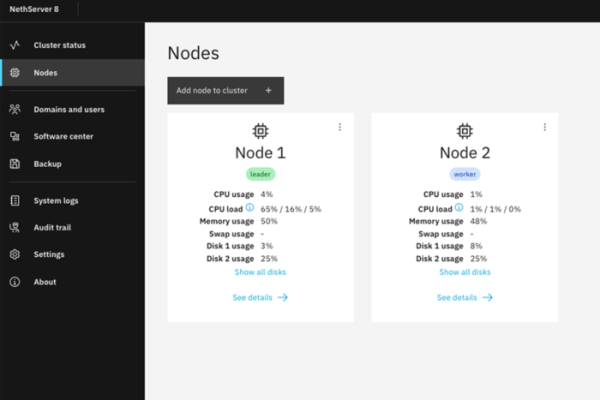Click the System logs document icon
Screen dimensions: 600x400
coord(15,200)
